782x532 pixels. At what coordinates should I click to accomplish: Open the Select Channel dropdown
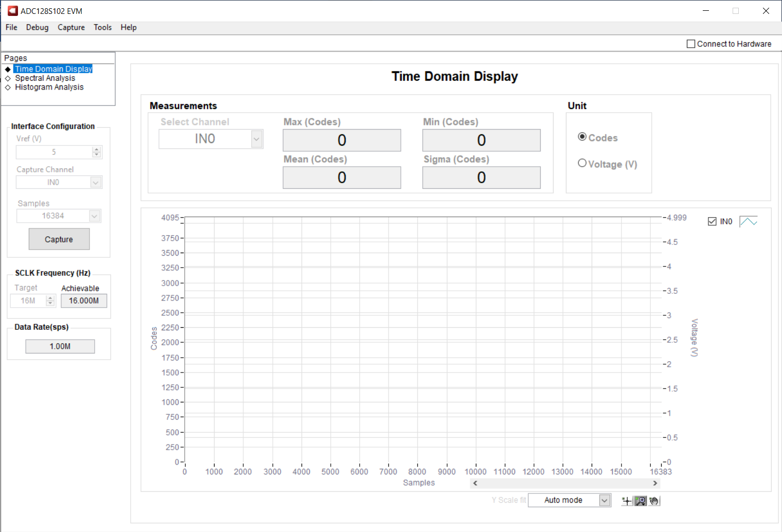pos(256,139)
